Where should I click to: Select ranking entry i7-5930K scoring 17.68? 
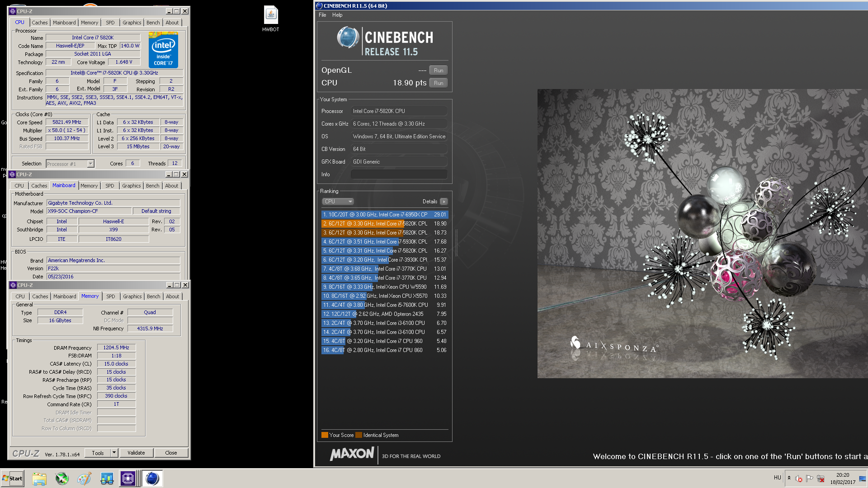click(x=385, y=242)
